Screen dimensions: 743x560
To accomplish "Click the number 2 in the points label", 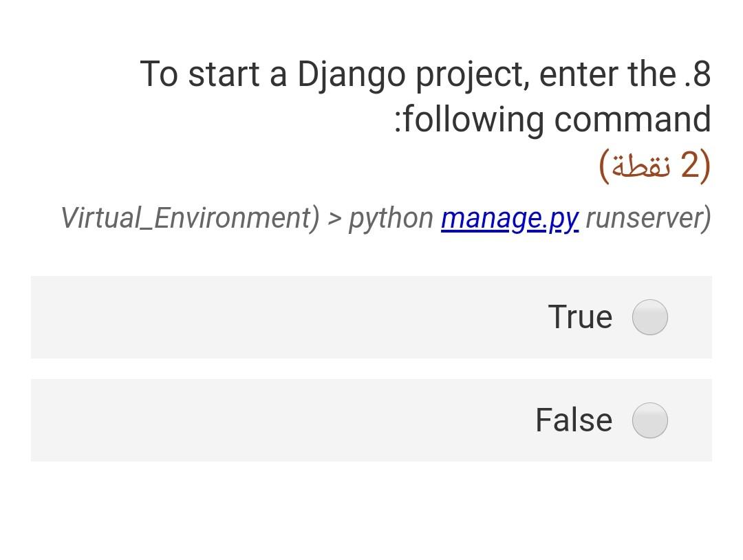I will click(690, 165).
